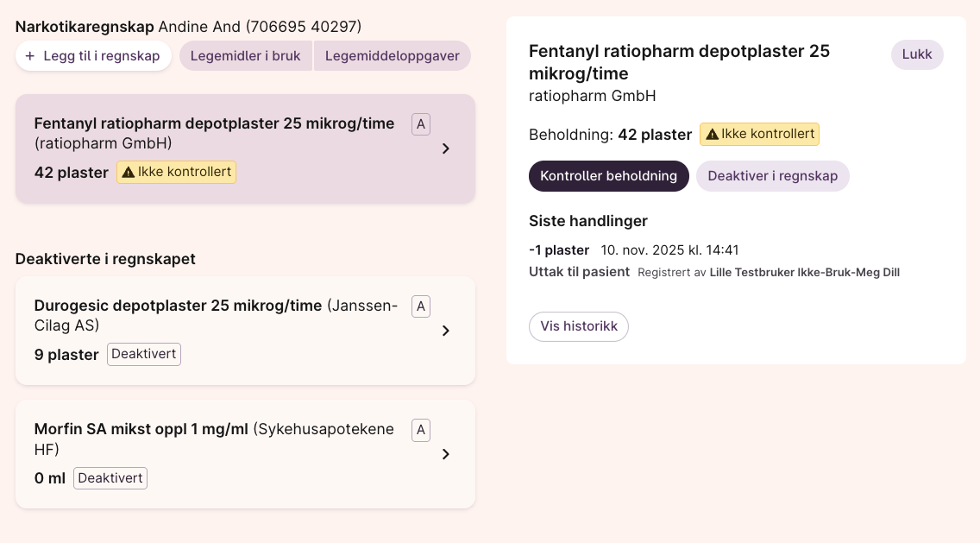This screenshot has width=980, height=543.
Task: Click the Deaktivert badge on Morfin card
Action: (110, 477)
